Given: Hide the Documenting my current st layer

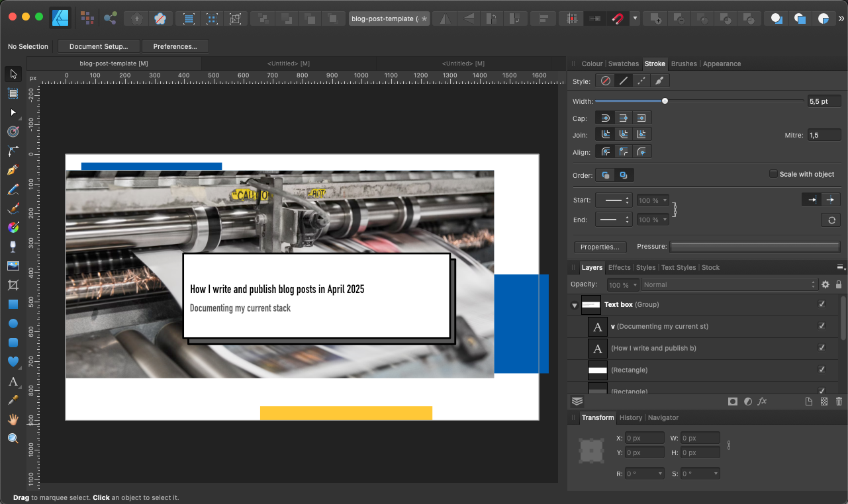Looking at the screenshot, I should click(822, 326).
